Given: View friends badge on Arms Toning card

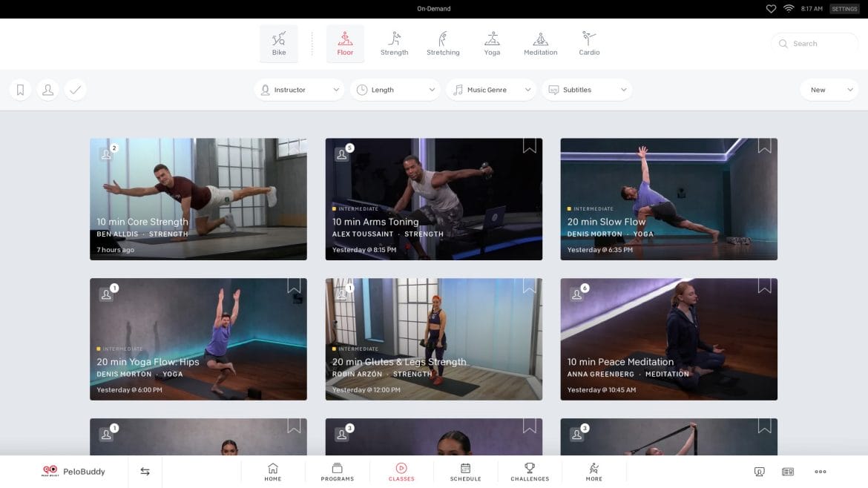Looking at the screenshot, I should [x=343, y=152].
